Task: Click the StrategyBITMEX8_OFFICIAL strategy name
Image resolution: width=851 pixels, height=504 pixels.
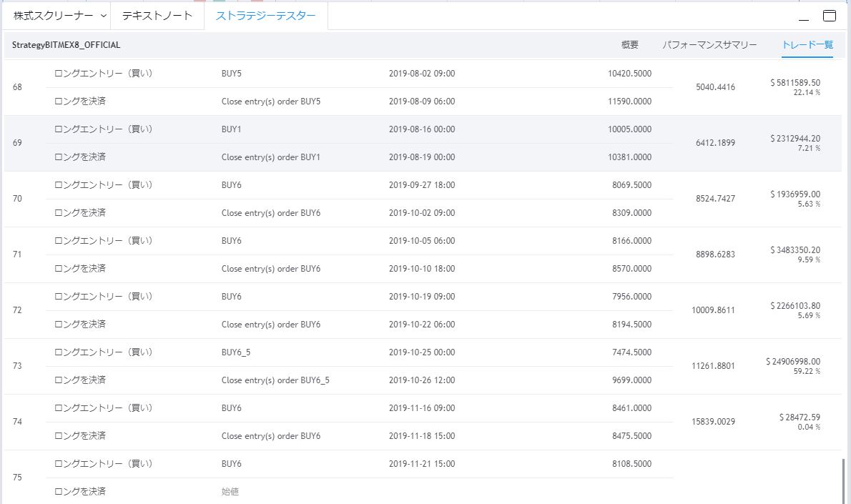Action: (67, 44)
